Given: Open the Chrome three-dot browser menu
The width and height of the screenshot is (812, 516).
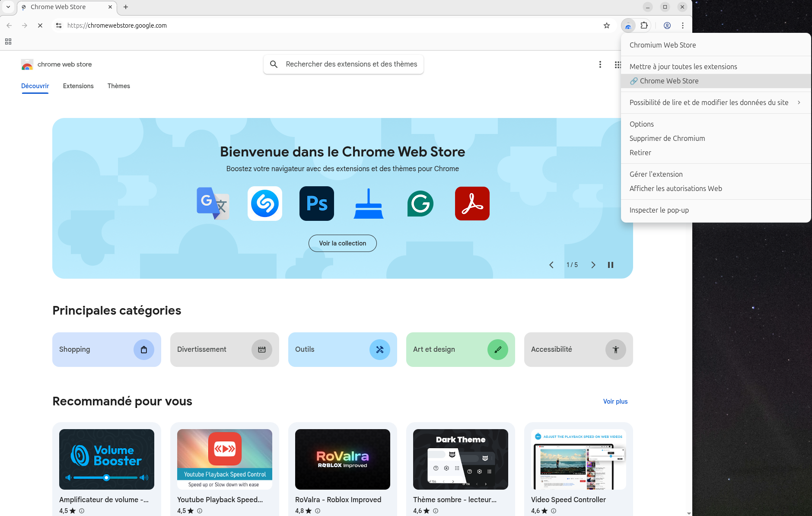Looking at the screenshot, I should click(x=683, y=25).
